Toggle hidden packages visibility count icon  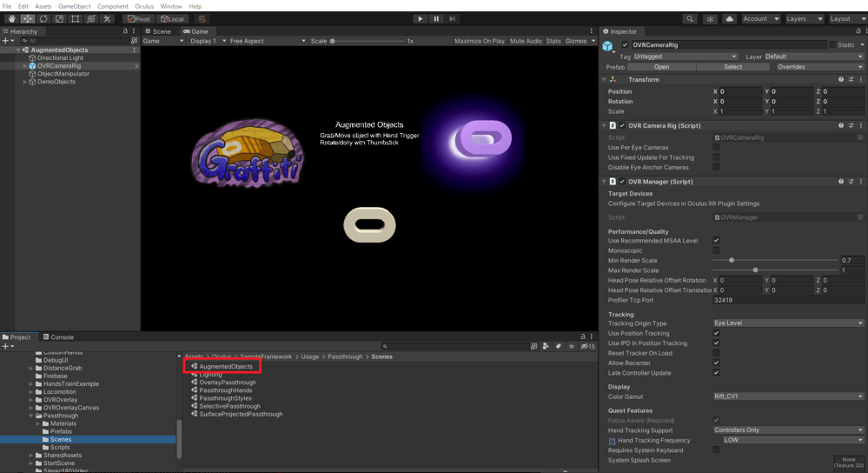(587, 346)
